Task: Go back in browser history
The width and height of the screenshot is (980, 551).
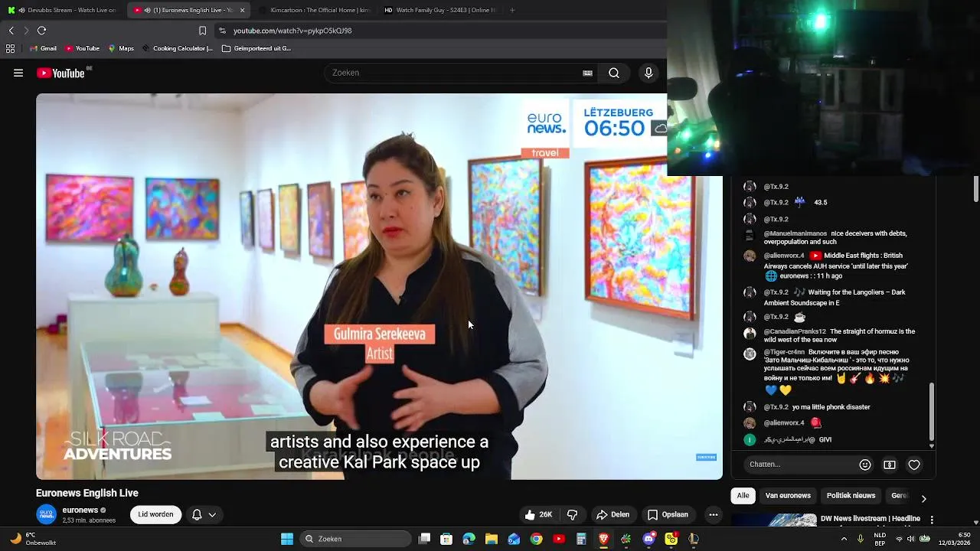Action: [x=11, y=31]
